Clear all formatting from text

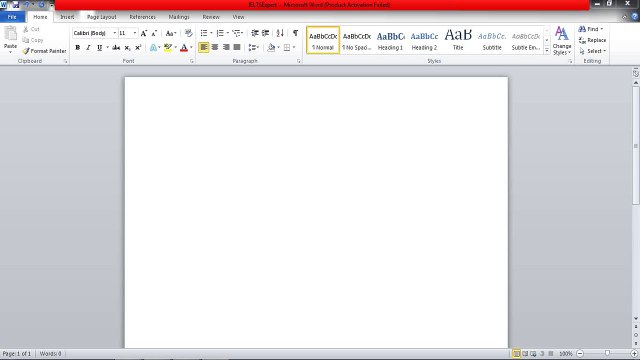click(188, 33)
